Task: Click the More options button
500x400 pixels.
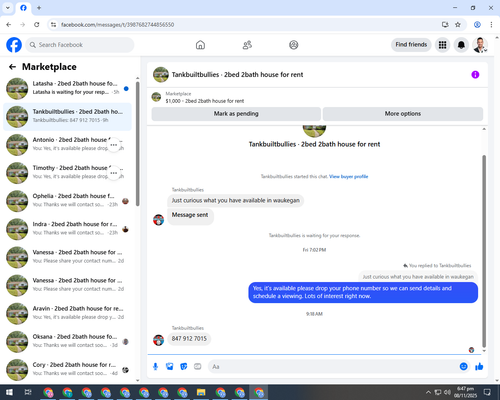Action: tap(403, 114)
